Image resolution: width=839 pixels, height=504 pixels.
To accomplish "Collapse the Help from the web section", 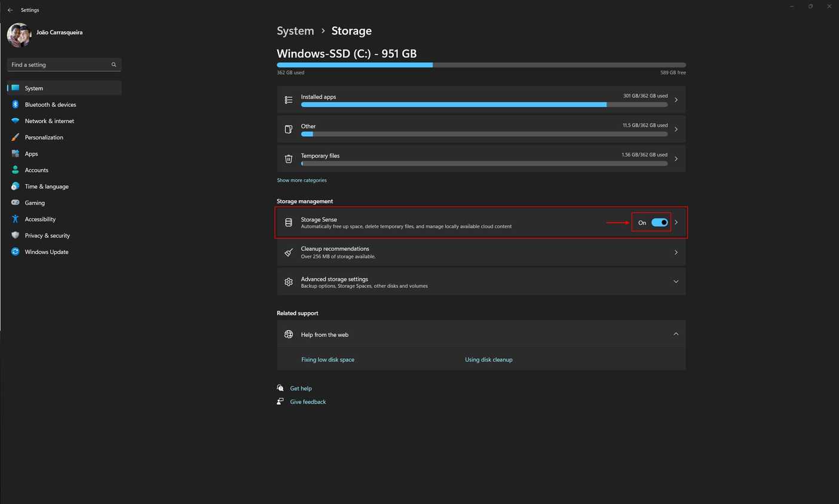I will pos(676,334).
